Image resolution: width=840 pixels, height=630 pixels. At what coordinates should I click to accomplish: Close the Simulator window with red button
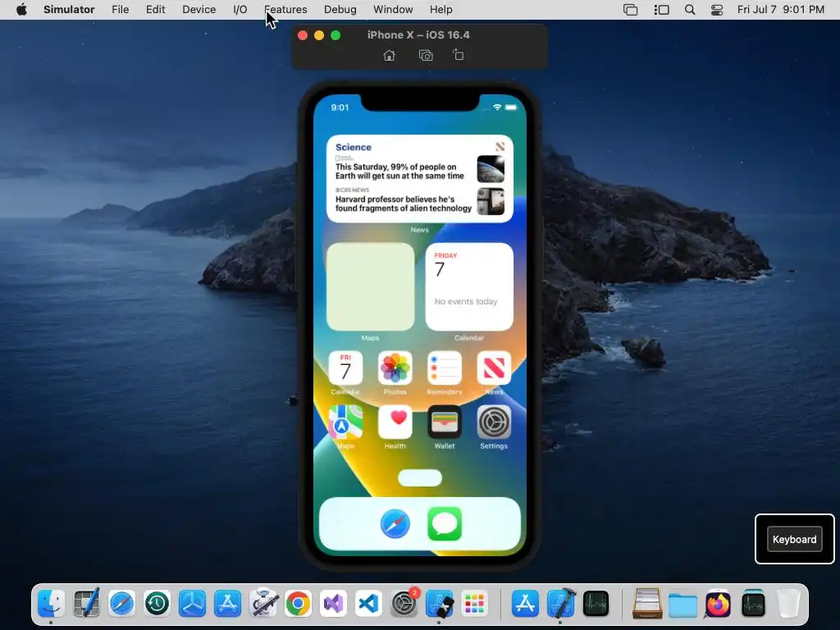(x=303, y=34)
